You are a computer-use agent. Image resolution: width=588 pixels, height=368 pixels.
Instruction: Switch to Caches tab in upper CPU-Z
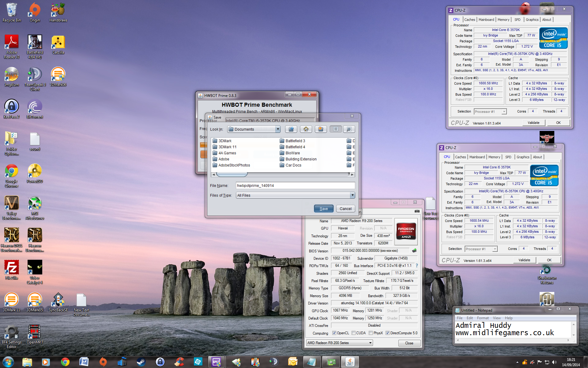tap(469, 20)
